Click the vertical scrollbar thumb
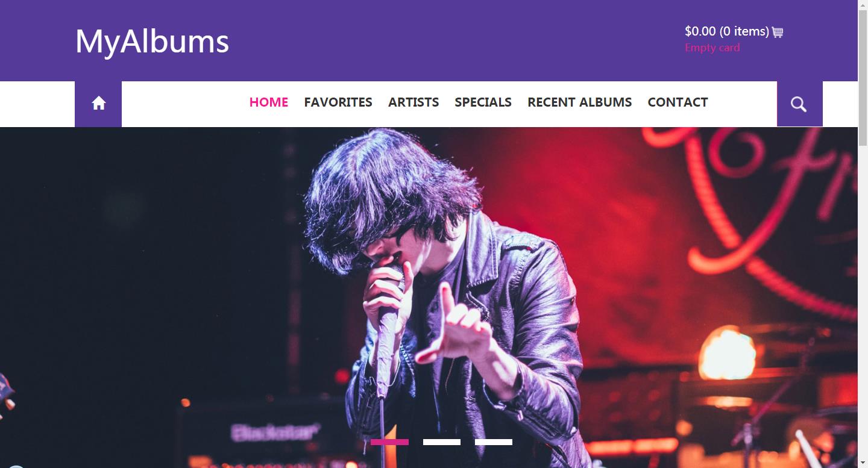Image resolution: width=868 pixels, height=468 pixels. 863,77
